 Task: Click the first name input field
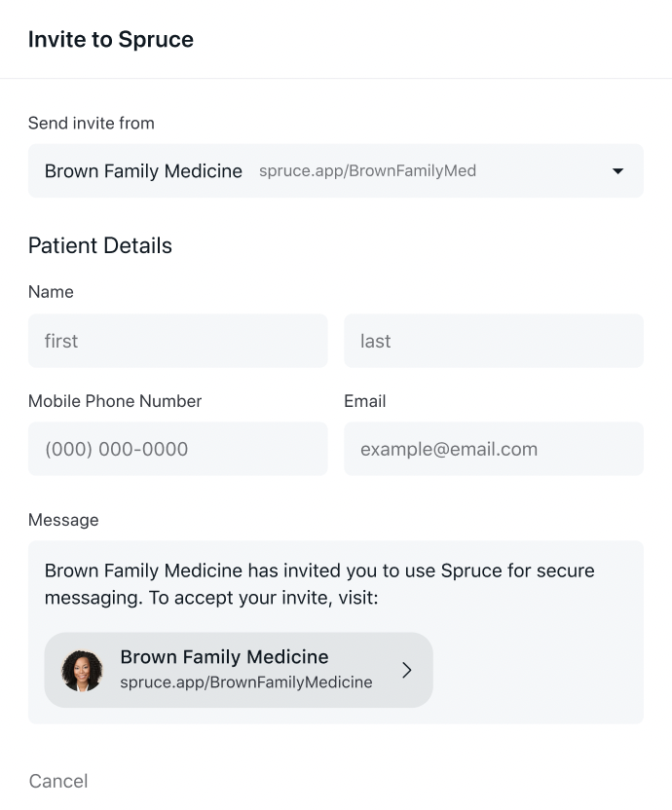[x=177, y=341]
